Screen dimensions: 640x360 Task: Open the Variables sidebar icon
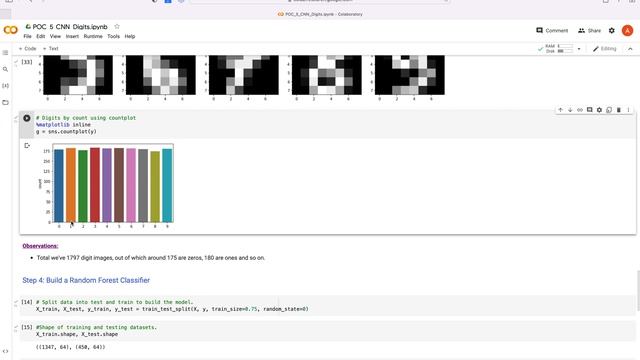pyautogui.click(x=5, y=86)
